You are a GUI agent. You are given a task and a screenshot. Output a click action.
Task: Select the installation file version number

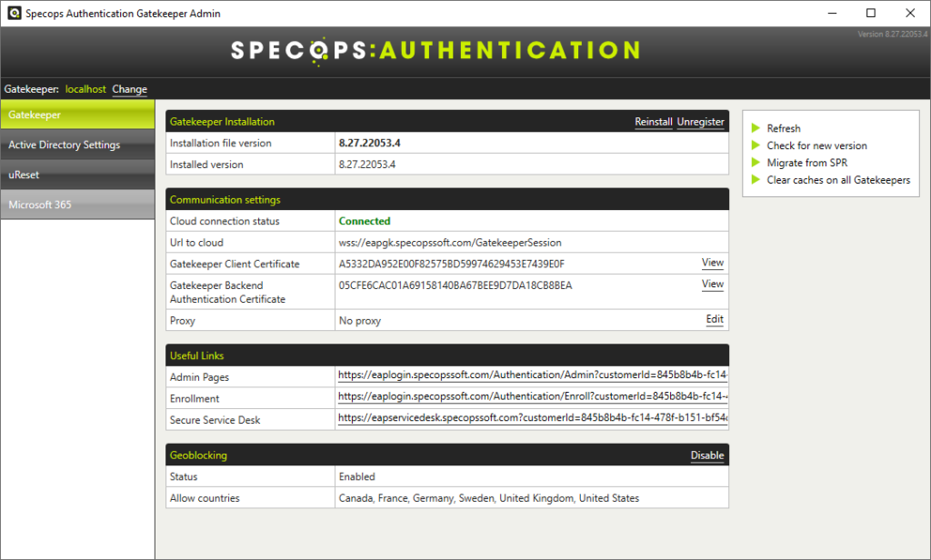point(369,143)
